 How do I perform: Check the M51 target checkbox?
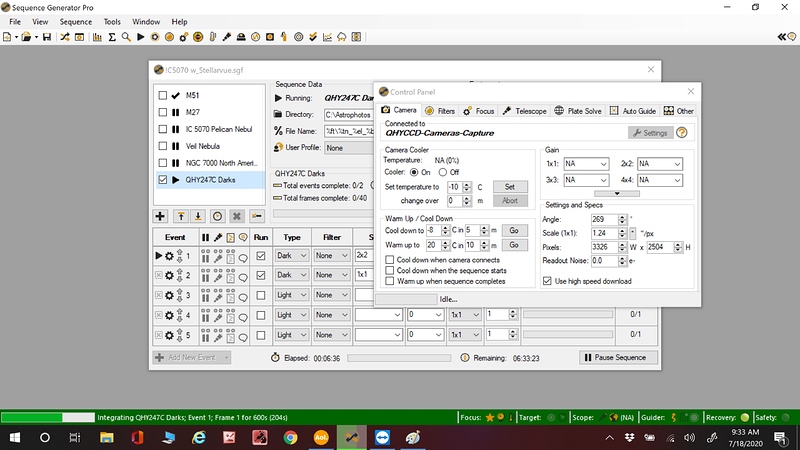click(163, 95)
